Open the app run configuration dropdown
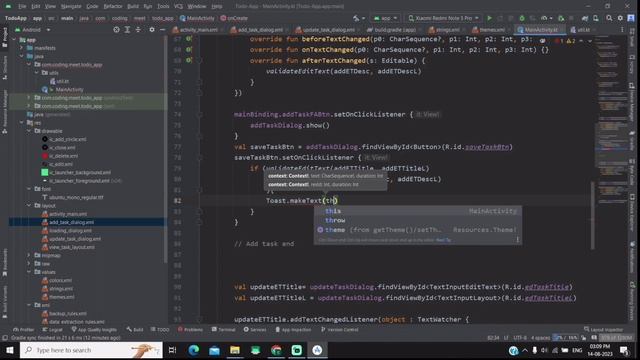This screenshot has height=360, width=640. click(385, 18)
